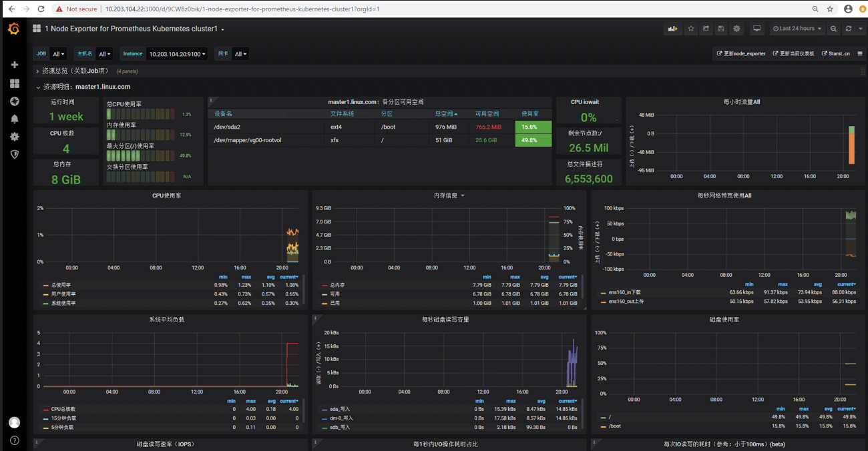Cycle view mode with the monitor icon
The height and width of the screenshot is (451, 868).
point(756,29)
